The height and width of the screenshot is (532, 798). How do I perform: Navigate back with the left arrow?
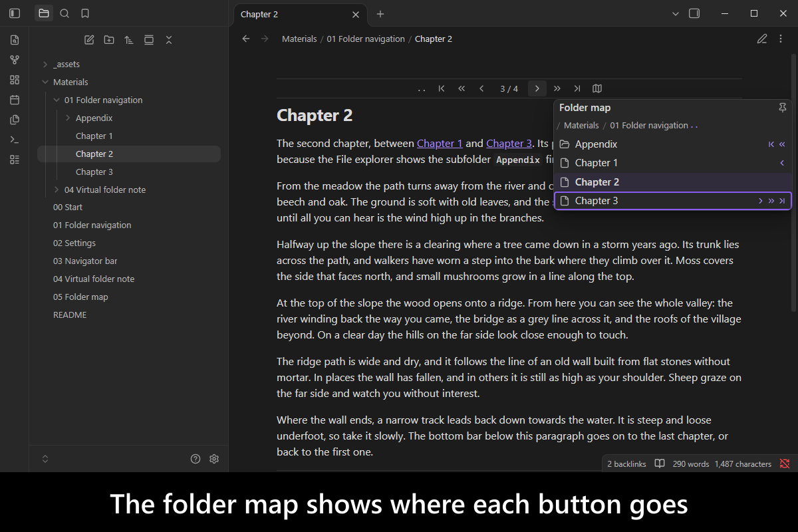[246, 39]
